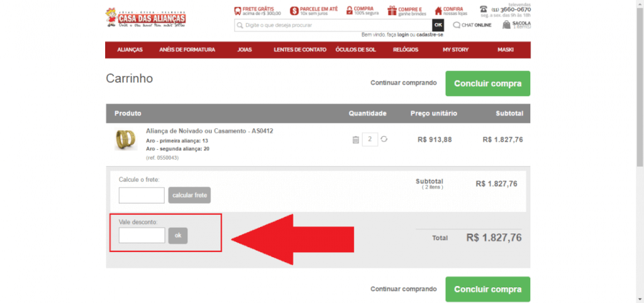
Task: Open the Lentes de Contato menu
Action: [x=300, y=49]
